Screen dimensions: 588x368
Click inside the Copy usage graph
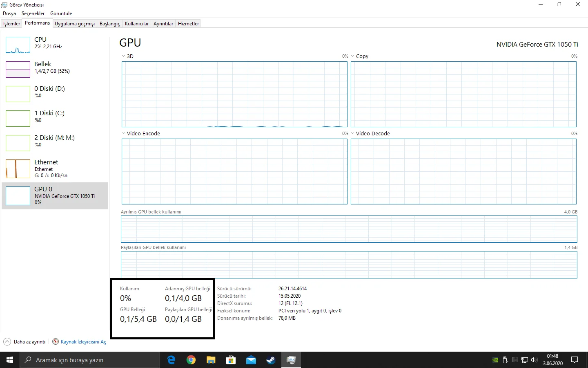point(463,94)
